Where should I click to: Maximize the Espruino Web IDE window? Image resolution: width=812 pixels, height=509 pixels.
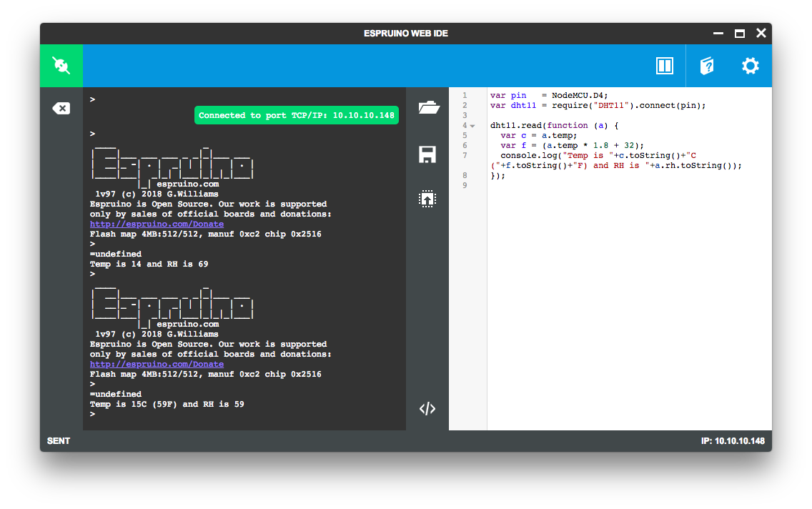740,34
